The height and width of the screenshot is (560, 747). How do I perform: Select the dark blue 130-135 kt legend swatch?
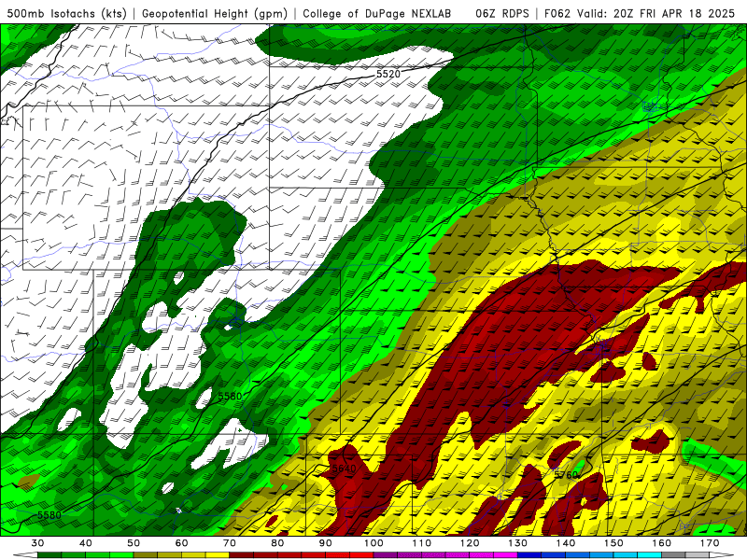pyautogui.click(x=529, y=555)
